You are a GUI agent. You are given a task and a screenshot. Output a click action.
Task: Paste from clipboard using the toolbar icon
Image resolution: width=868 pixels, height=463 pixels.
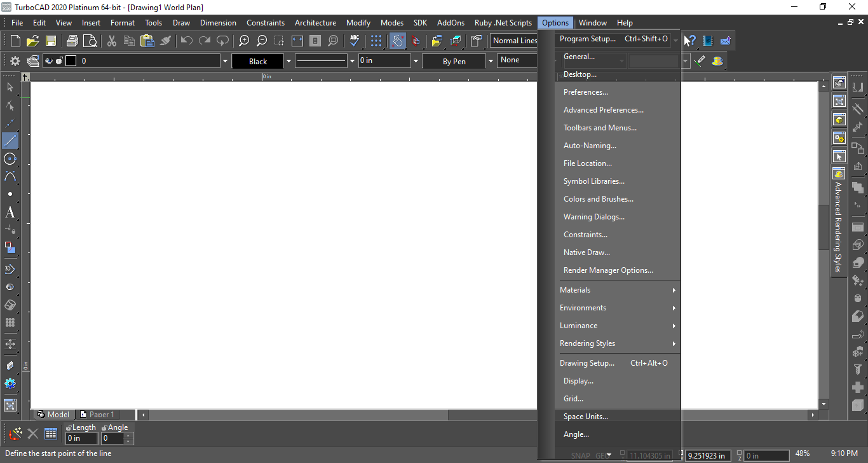(147, 41)
